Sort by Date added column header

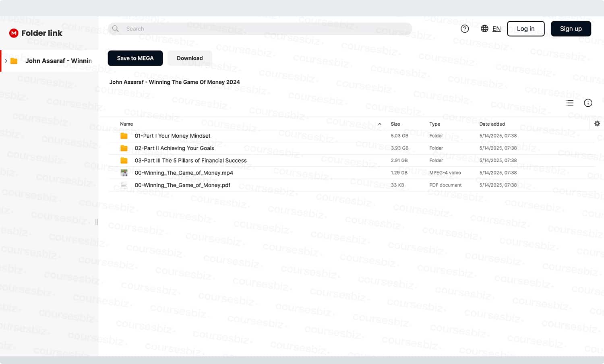pyautogui.click(x=492, y=124)
